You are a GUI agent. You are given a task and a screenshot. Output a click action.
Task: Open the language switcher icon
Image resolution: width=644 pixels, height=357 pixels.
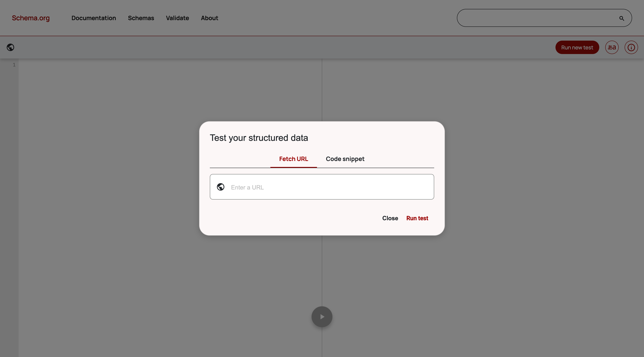click(612, 47)
